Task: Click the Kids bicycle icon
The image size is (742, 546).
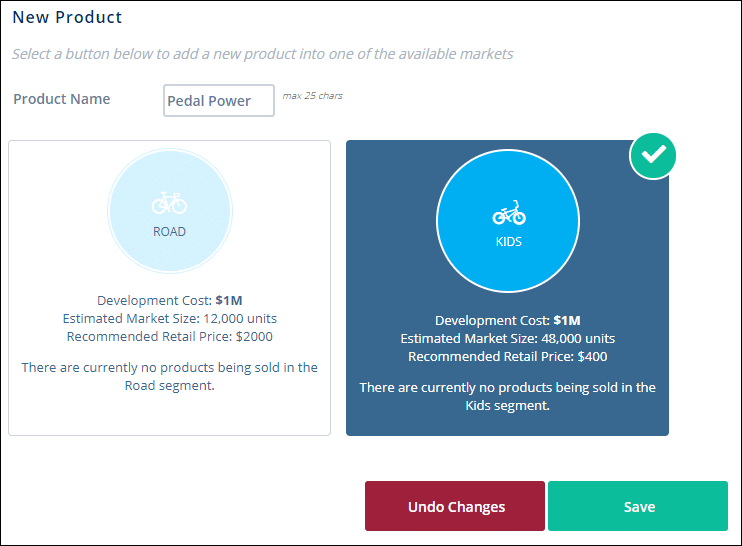Action: (508, 213)
